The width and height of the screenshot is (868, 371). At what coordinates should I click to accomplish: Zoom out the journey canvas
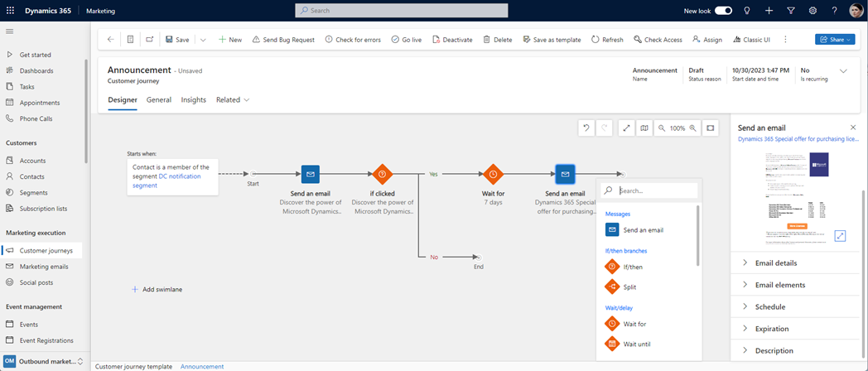coord(662,128)
